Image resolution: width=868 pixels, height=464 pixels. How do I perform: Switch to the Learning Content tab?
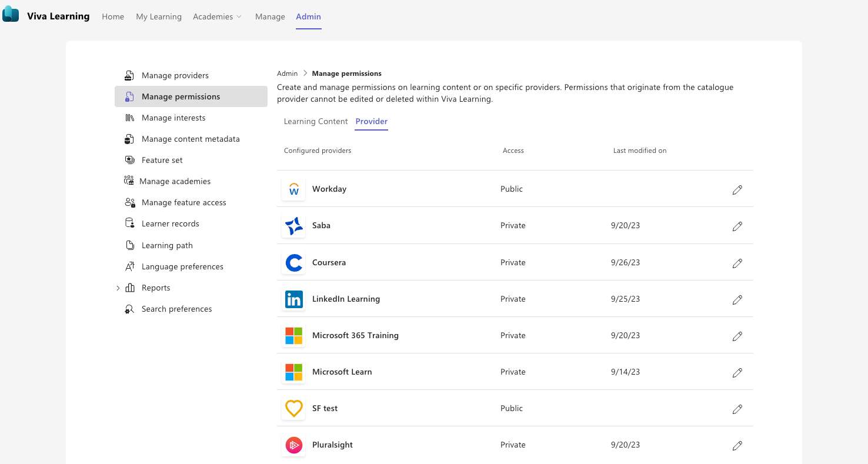316,121
